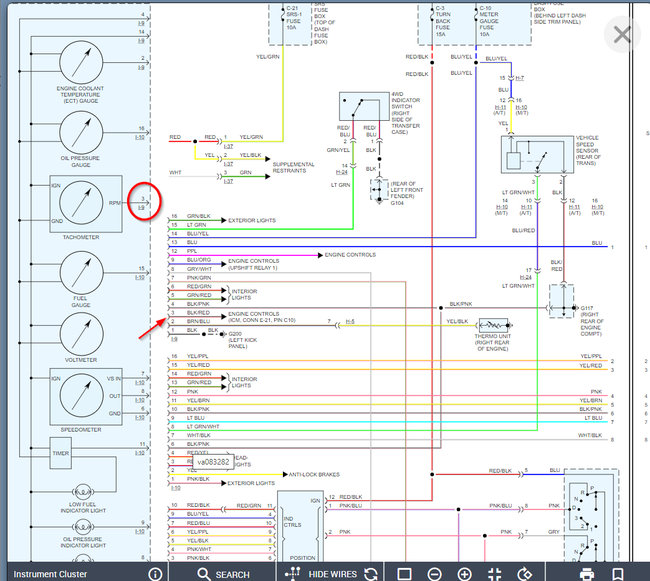Click the Instrument Cluster title label

(x=43, y=573)
